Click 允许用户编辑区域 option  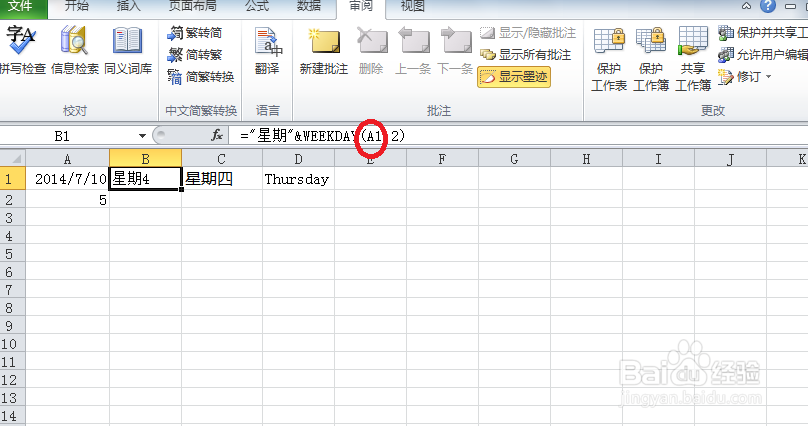pos(763,55)
